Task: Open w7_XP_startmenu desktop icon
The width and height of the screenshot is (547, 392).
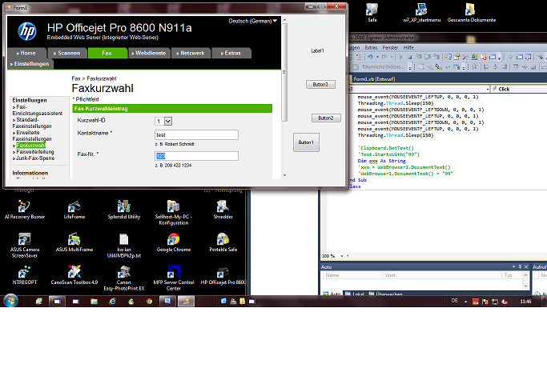Action: [x=422, y=13]
